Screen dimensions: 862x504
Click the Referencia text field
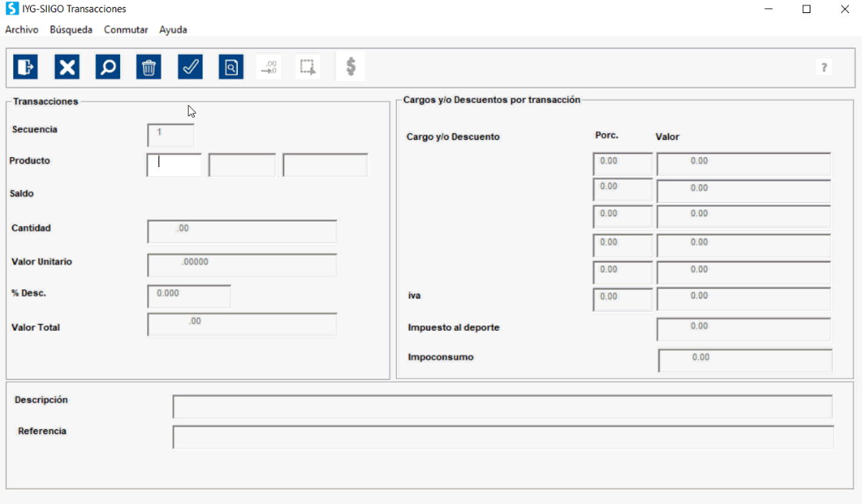tap(503, 437)
